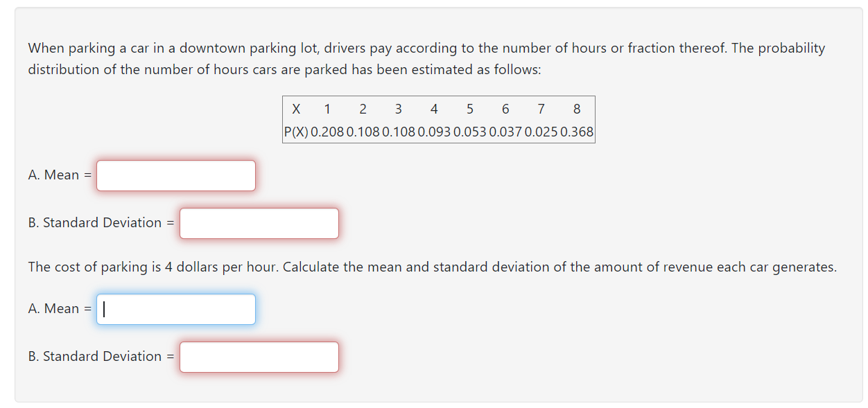Click the value 0.093 in the table
Viewport: 868px width, 408px height.
point(433,131)
